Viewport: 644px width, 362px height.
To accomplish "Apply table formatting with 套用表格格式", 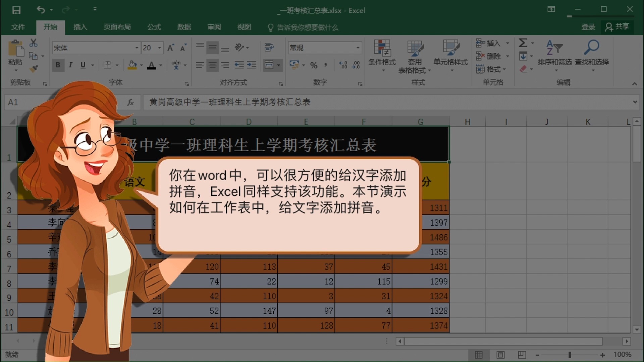I will tap(415, 56).
